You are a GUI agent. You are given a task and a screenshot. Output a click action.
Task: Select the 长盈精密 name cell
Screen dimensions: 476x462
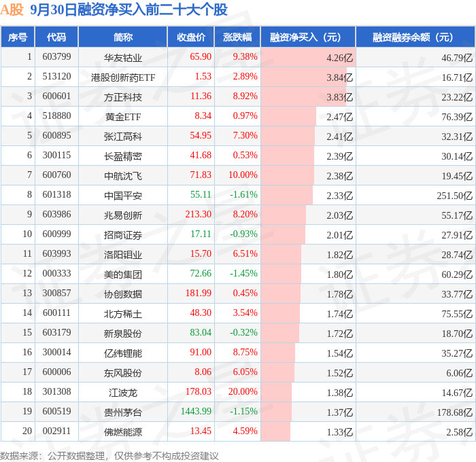point(123,156)
